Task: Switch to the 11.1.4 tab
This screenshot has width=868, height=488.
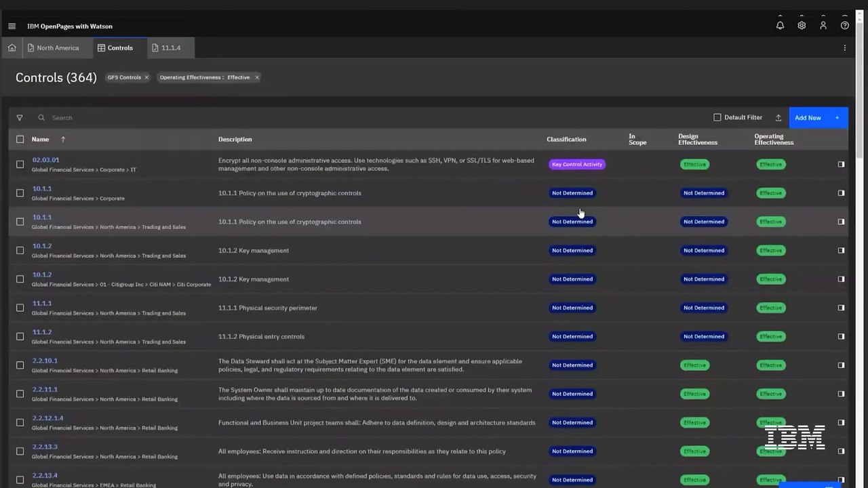Action: [x=166, y=48]
